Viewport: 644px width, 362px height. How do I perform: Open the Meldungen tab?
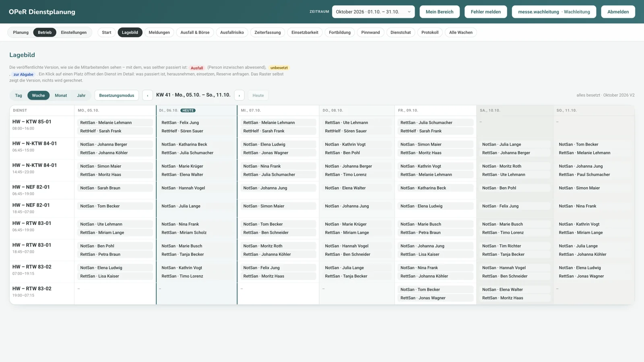159,33
